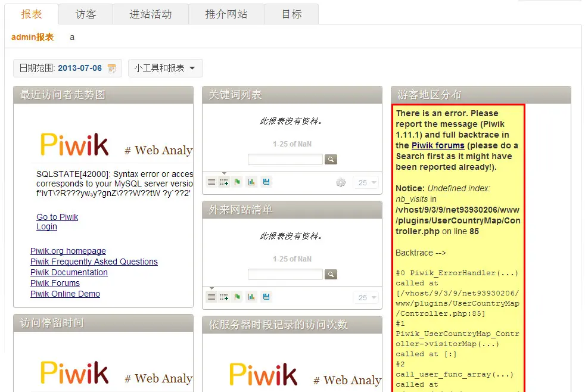This screenshot has height=392, width=585.
Task: Select goals flag view icon in 外来网站清单
Action: coord(237,297)
